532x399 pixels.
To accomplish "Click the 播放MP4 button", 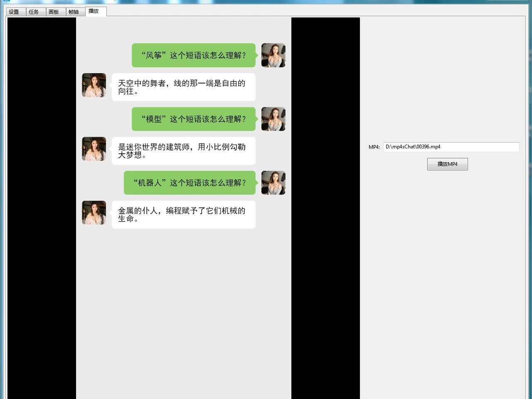I will point(447,164).
